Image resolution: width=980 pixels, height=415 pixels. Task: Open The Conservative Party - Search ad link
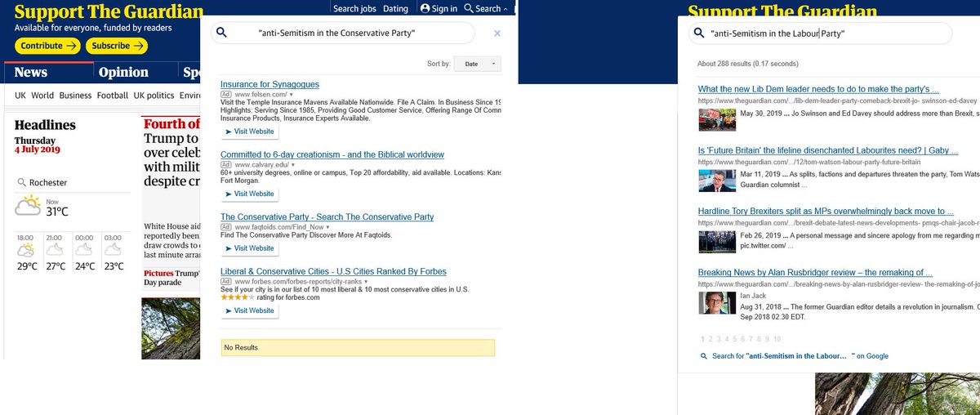tap(327, 216)
